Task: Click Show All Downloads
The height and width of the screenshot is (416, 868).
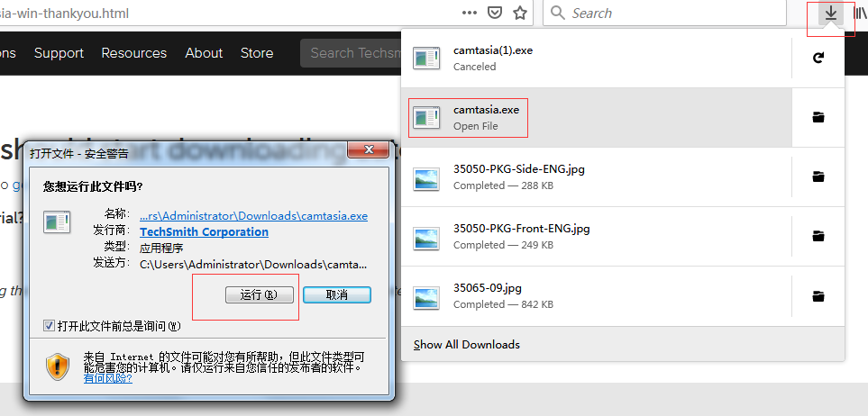Action: coord(467,345)
